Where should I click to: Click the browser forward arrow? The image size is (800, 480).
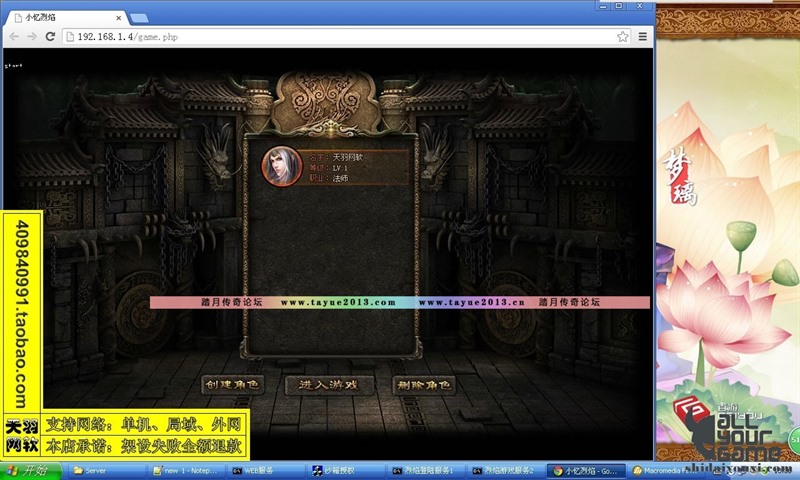click(32, 36)
